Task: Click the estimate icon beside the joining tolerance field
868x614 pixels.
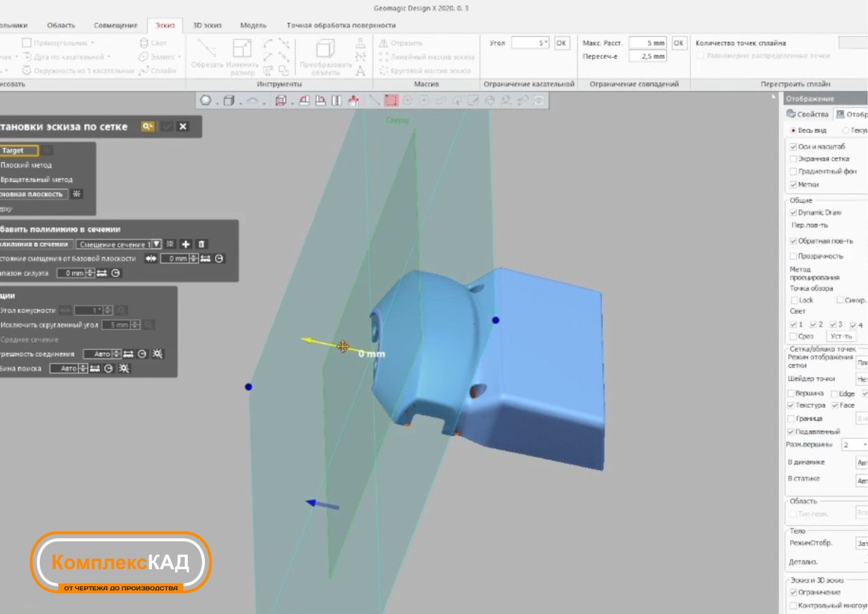Action: pyautogui.click(x=157, y=354)
